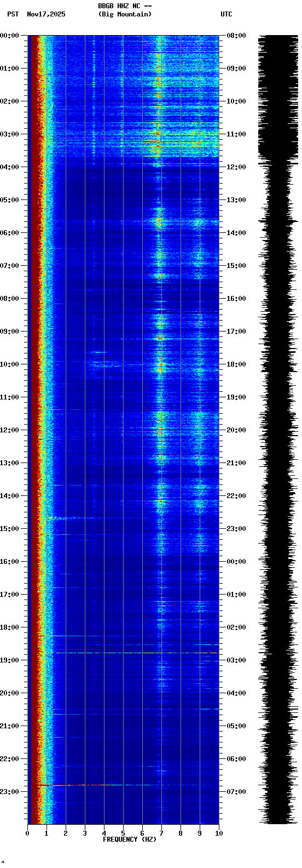Select frequency axis tick label 6
Screen dimensions: 302x868
142,833
